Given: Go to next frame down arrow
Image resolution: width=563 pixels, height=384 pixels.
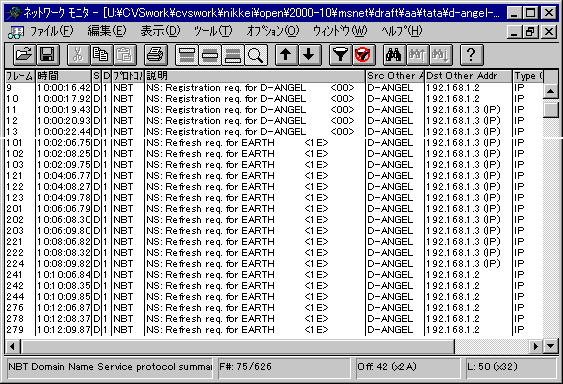Looking at the screenshot, I should (x=309, y=55).
